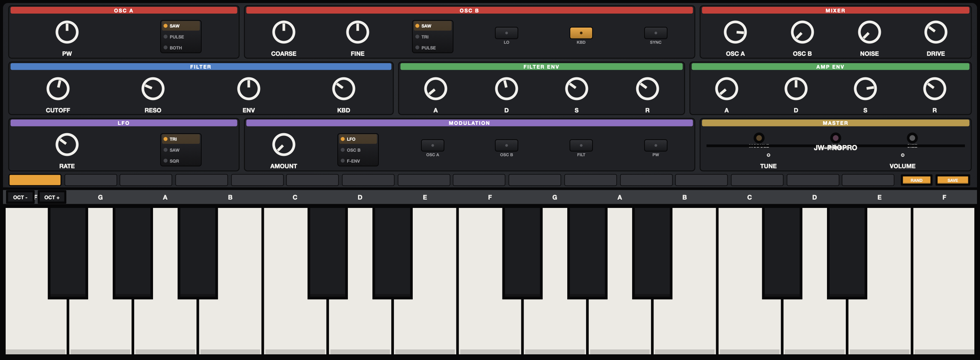
Task: Enable the OSC B LO switch
Action: tap(506, 33)
